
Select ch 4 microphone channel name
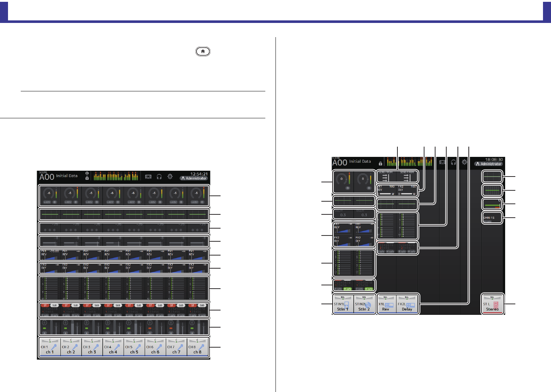[113, 347]
